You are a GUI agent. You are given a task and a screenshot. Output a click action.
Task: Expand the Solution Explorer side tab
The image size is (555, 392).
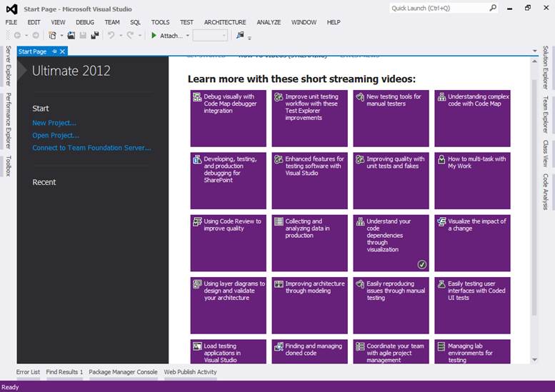546,67
